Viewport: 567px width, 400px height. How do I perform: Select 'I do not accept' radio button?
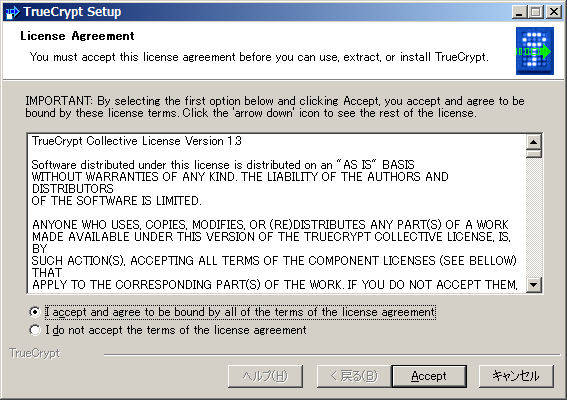35,330
